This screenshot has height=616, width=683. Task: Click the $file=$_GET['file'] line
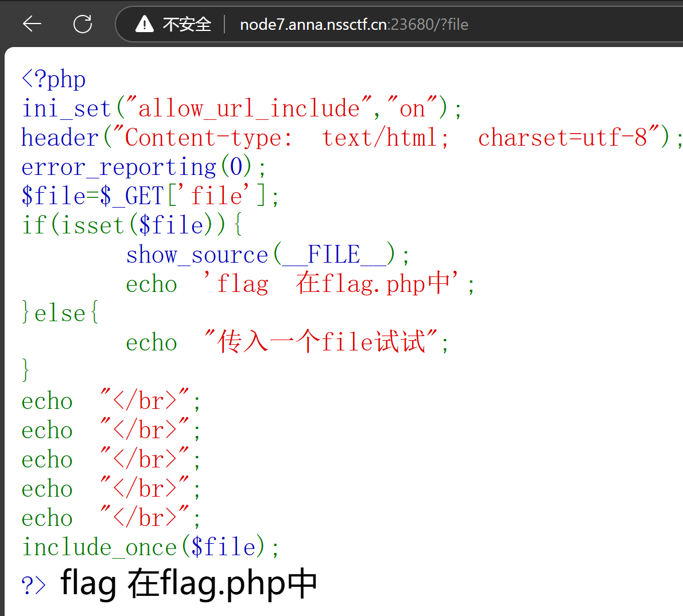tap(150, 196)
